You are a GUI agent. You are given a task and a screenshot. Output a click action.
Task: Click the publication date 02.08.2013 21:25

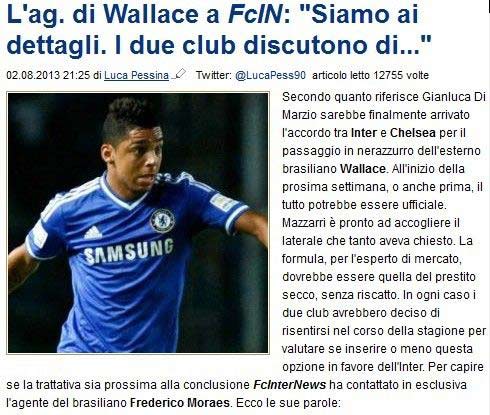[x=48, y=75]
